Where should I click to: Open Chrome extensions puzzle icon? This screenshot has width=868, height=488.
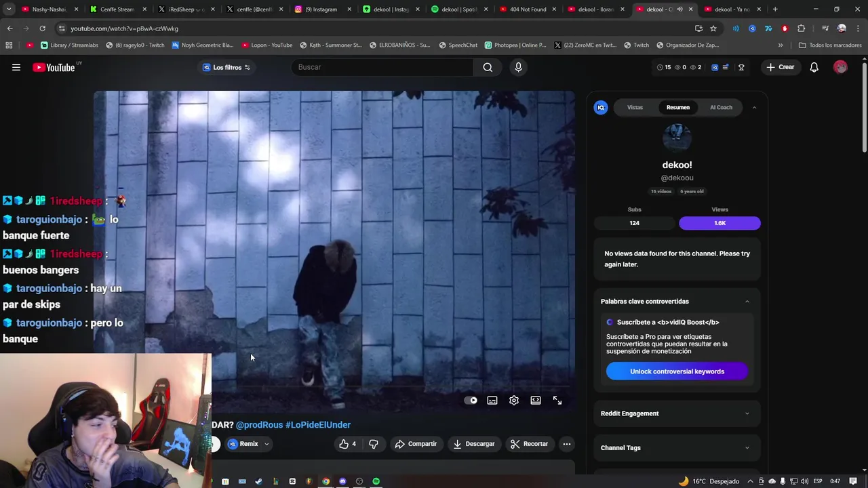click(802, 28)
